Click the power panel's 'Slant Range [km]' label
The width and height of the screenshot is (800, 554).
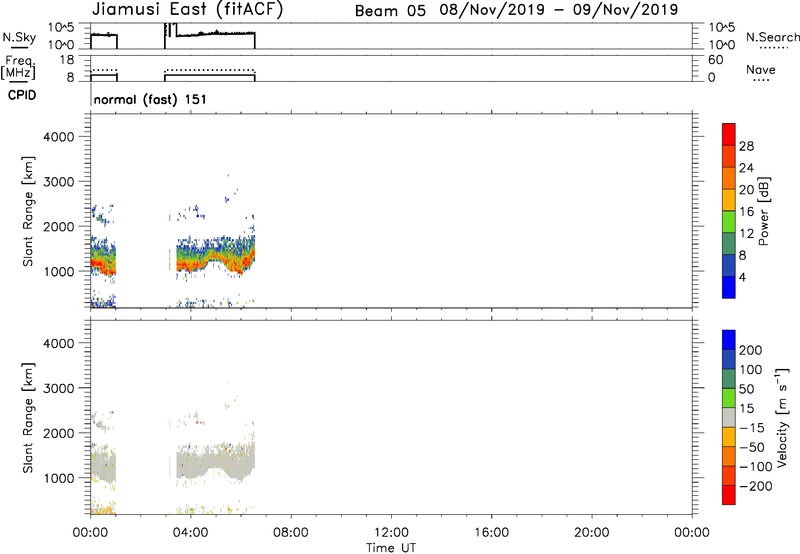pos(28,211)
